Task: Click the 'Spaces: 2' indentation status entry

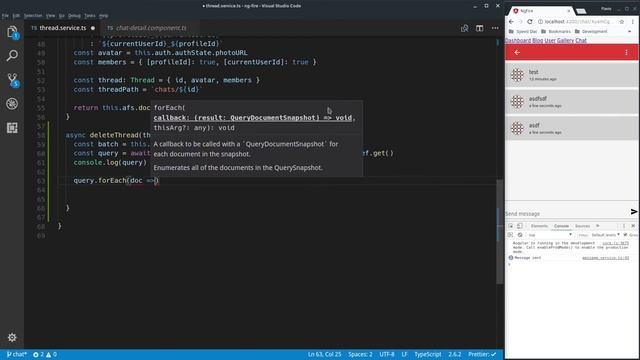Action: coord(360,354)
